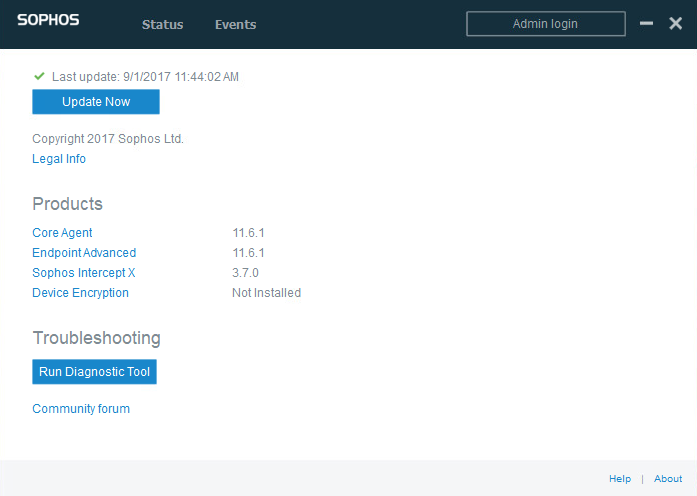Click the Not Installed status text
This screenshot has width=697, height=496.
[266, 293]
